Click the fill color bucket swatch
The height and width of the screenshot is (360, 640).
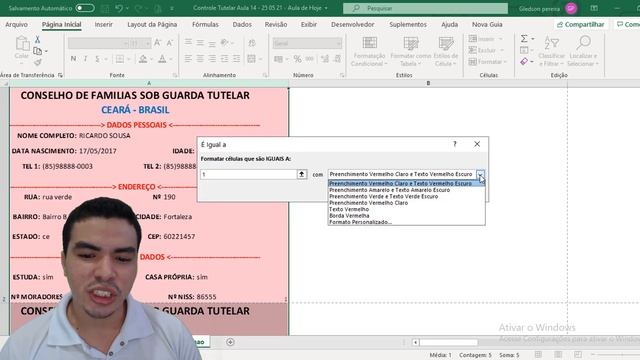(x=143, y=59)
